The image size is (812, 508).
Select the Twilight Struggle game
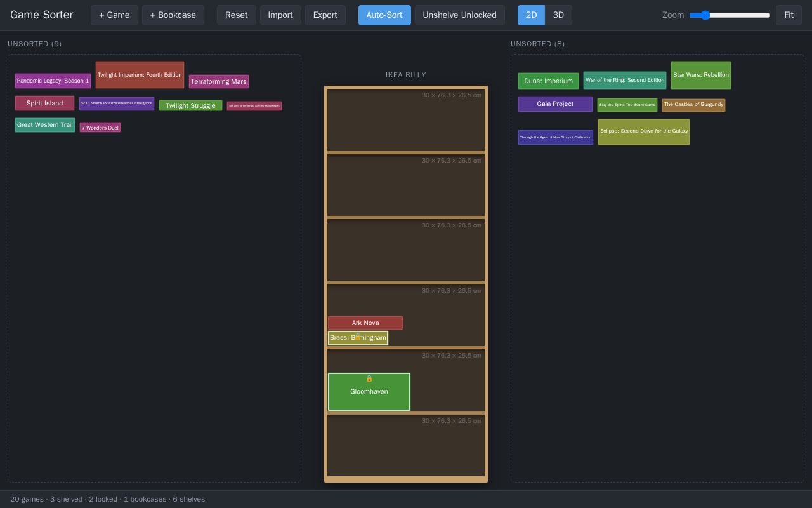point(190,105)
